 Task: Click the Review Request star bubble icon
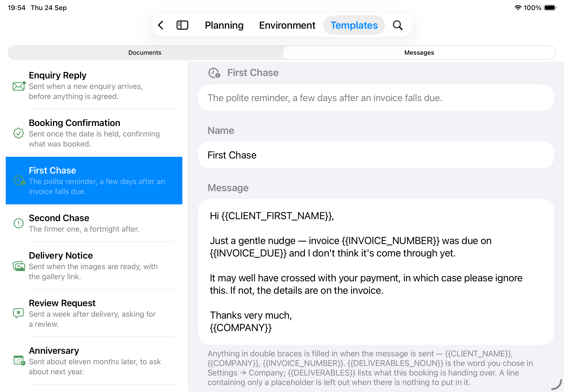pos(19,313)
